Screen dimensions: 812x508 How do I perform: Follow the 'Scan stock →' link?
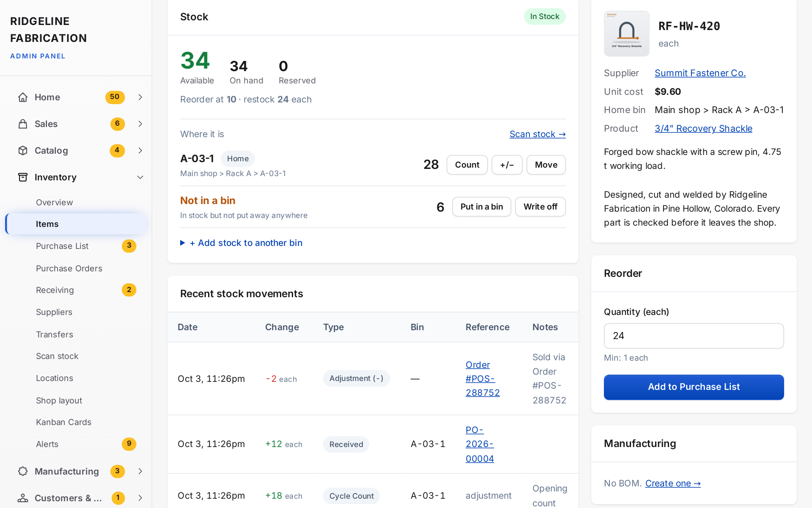538,134
